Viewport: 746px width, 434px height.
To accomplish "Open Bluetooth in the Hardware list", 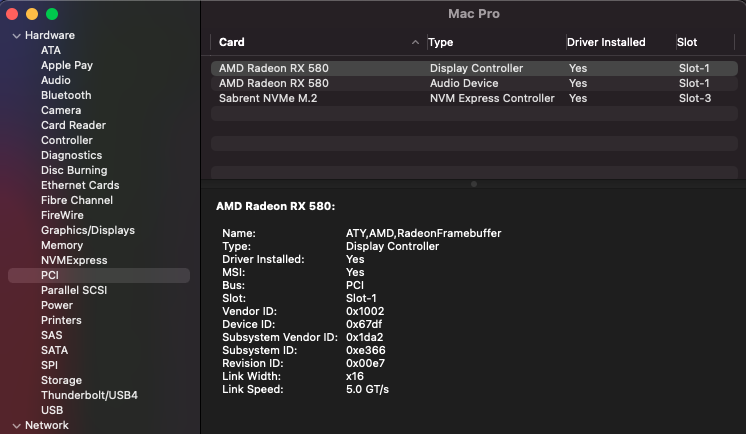I will coord(66,95).
